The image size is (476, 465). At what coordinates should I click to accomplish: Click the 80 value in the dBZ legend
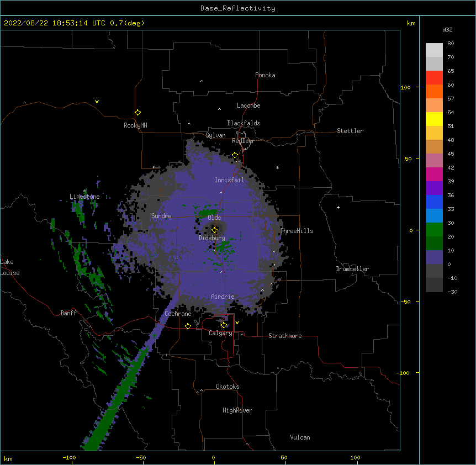tap(451, 44)
